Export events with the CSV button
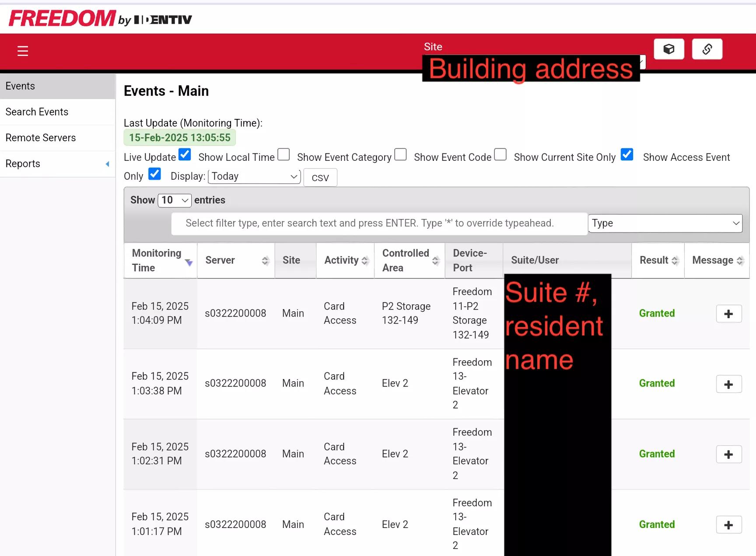This screenshot has width=756, height=556. point(320,178)
